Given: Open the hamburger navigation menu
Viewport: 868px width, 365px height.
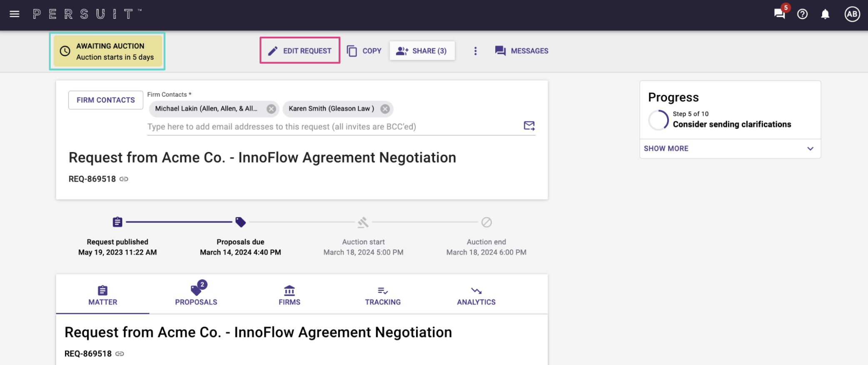Looking at the screenshot, I should pos(15,14).
